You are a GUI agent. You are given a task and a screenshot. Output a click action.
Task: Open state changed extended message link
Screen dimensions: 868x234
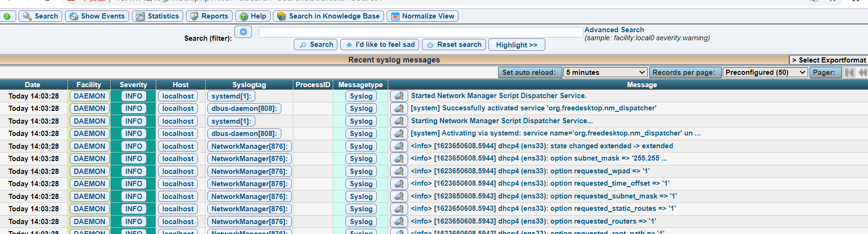pos(542,146)
